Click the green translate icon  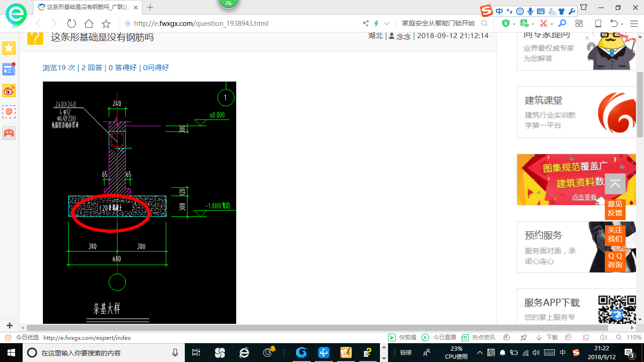(524, 24)
